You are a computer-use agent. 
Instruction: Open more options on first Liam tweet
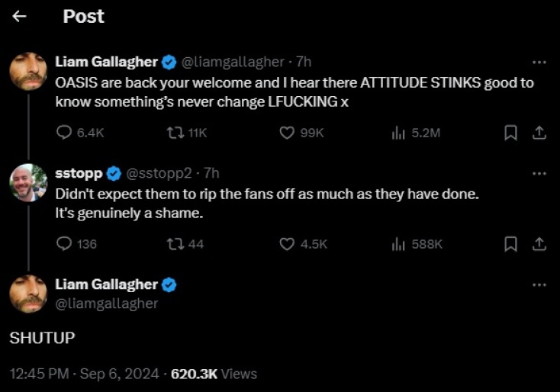(x=539, y=62)
